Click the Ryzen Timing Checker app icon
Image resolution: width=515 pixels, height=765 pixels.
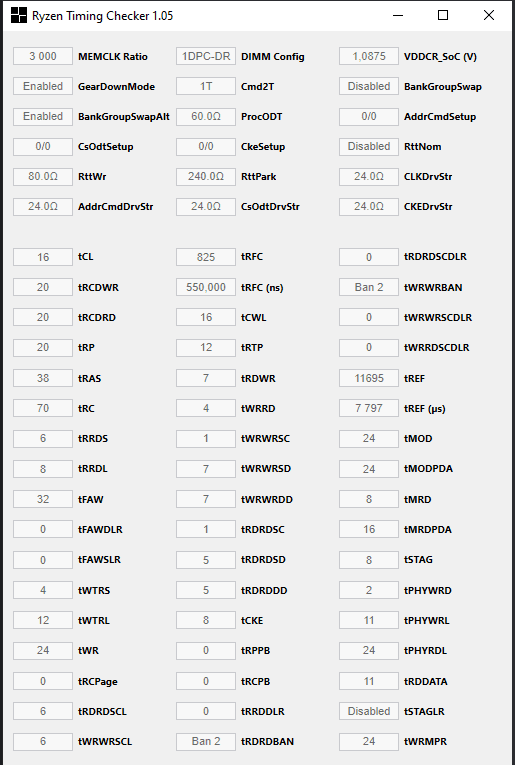point(19,16)
